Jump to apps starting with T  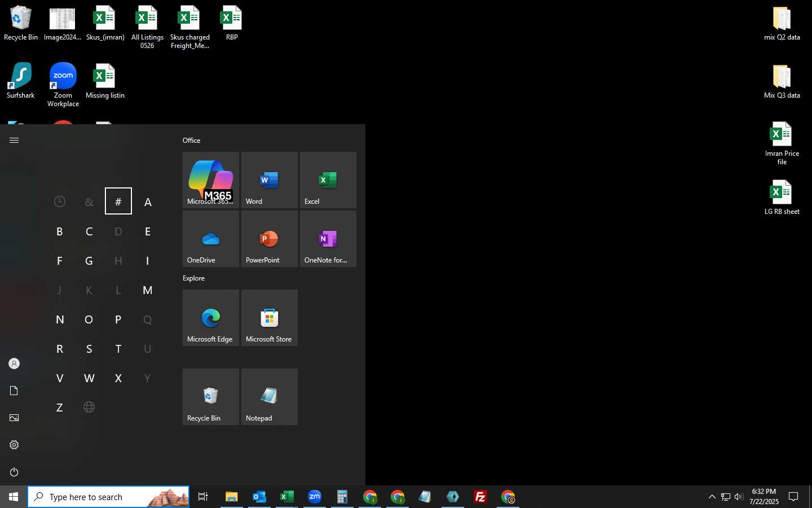click(118, 348)
